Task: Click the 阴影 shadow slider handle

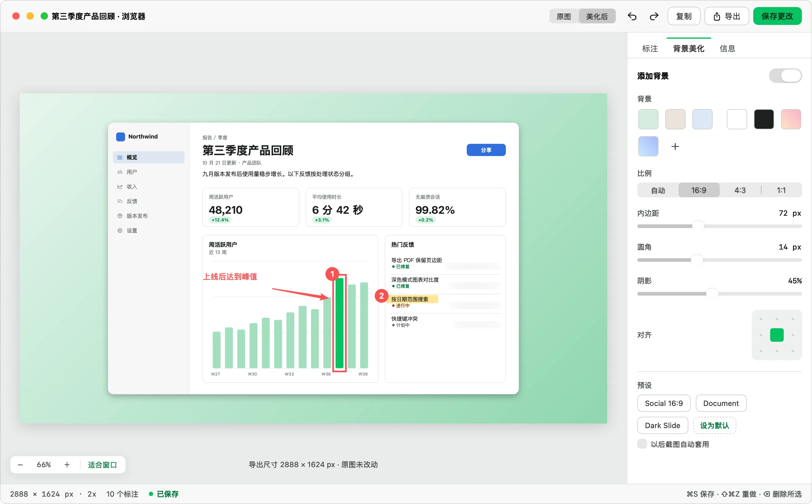Action: [x=712, y=294]
